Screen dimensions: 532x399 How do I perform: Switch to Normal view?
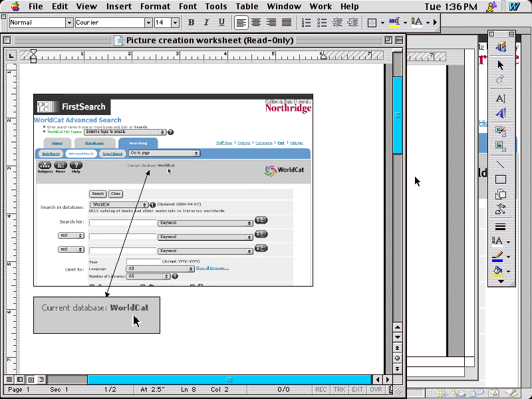9,379
